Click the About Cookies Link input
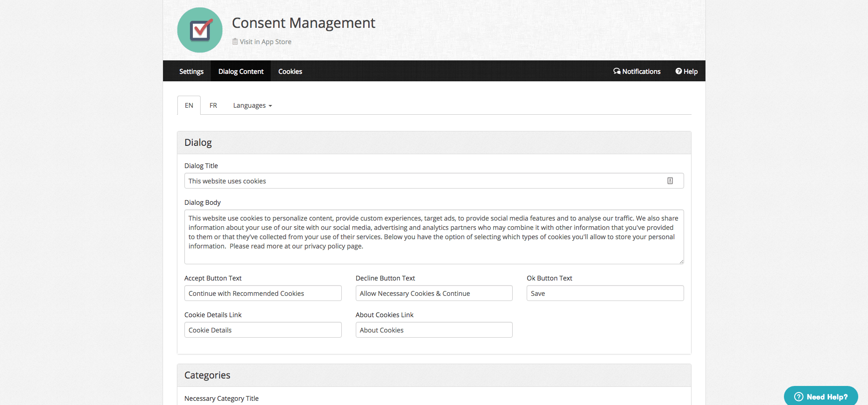The height and width of the screenshot is (405, 868). click(434, 330)
